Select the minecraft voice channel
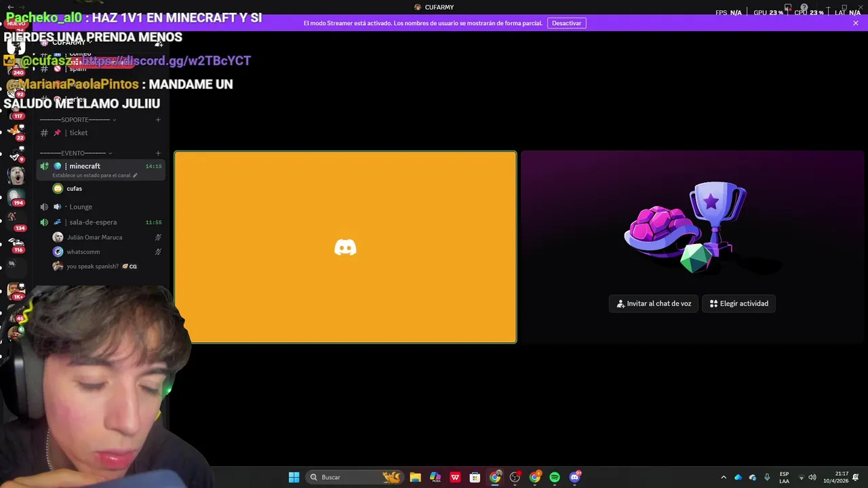The width and height of the screenshot is (868, 488). (x=100, y=169)
